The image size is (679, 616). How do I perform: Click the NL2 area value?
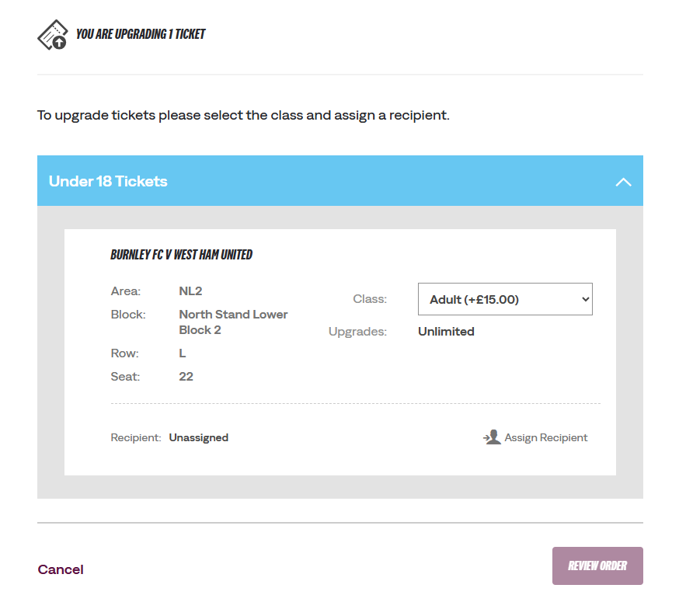pos(190,291)
